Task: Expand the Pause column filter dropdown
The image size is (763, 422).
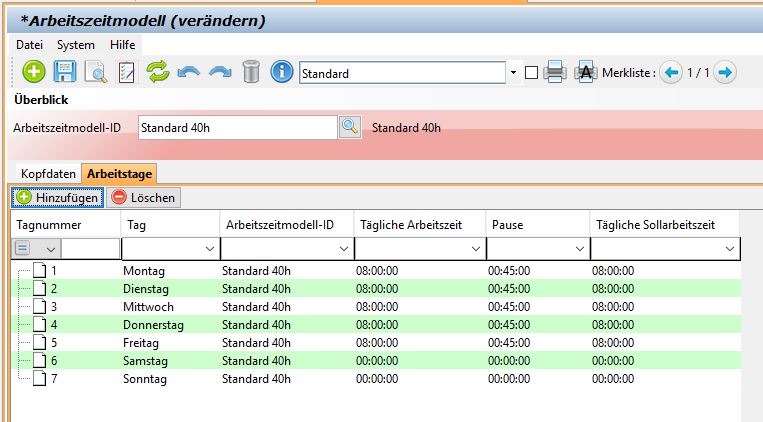Action: click(577, 248)
